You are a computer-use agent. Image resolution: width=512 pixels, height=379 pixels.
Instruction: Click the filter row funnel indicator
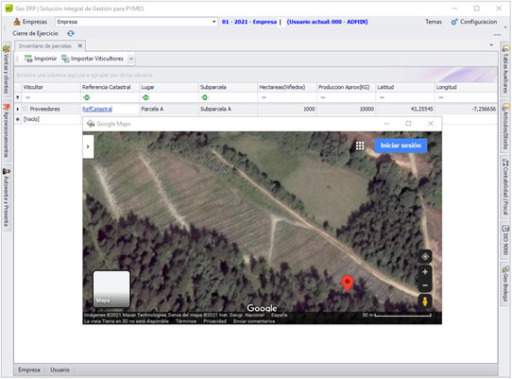pos(18,98)
